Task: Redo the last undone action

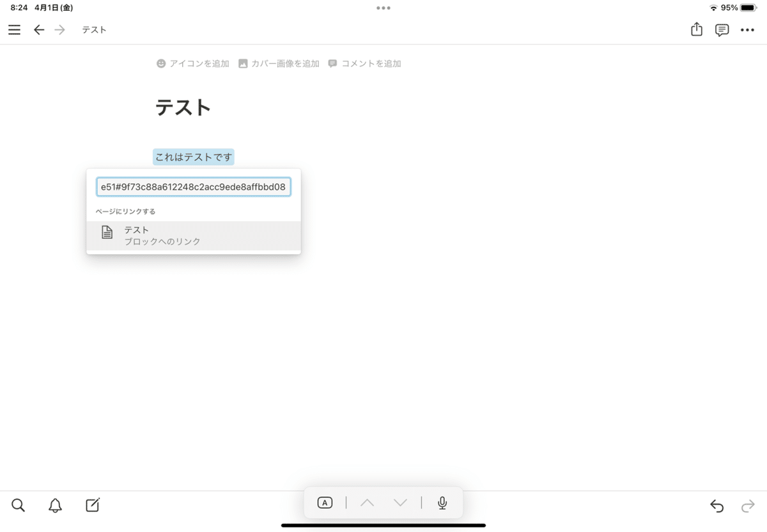Action: point(747,506)
